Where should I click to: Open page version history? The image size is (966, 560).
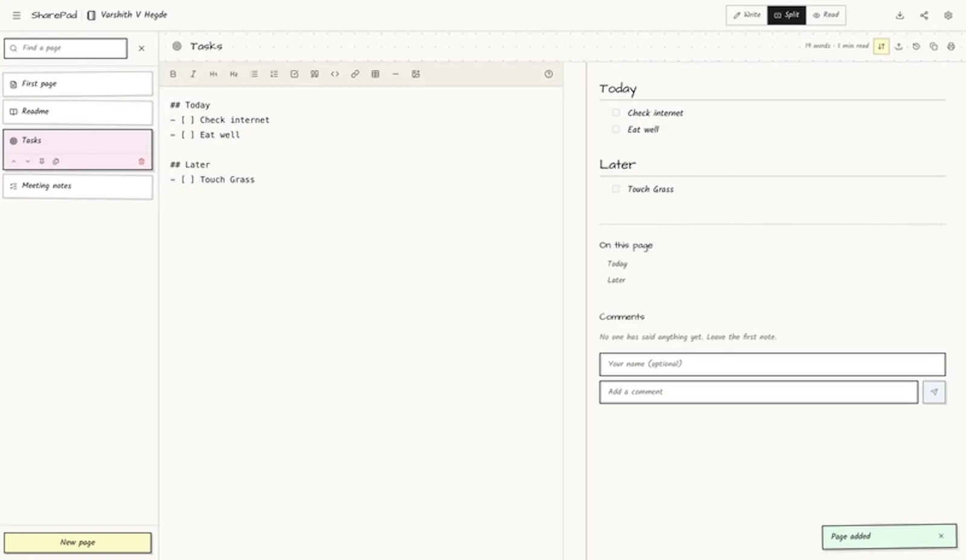coord(916,46)
